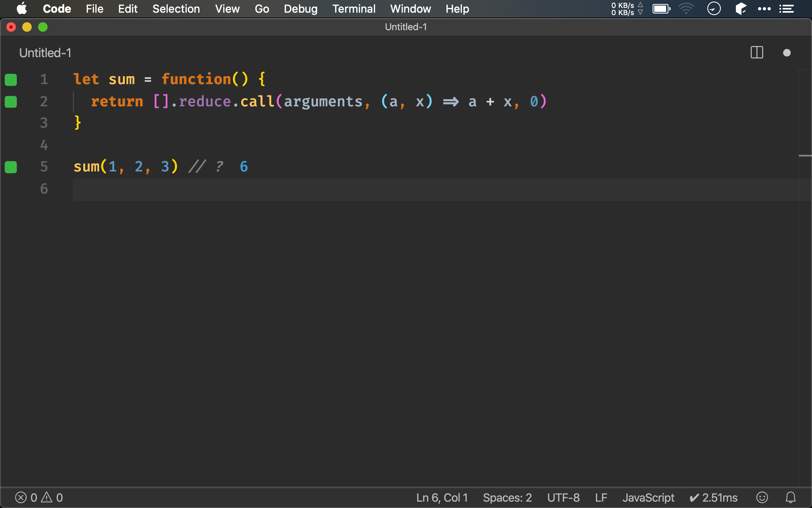Viewport: 812px width, 508px height.
Task: Click the JavaScript language mode selector
Action: tap(648, 497)
